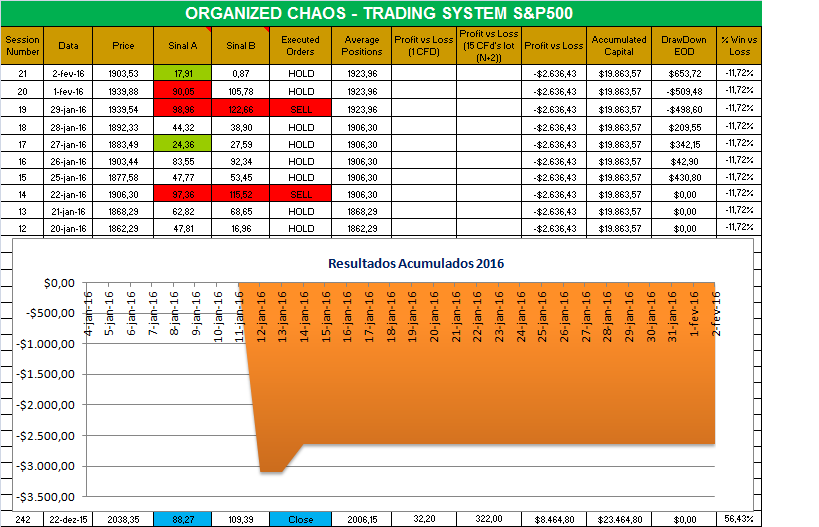The height and width of the screenshot is (527, 819).
Task: Select DrawDown value -$498,60
Action: pos(684,109)
